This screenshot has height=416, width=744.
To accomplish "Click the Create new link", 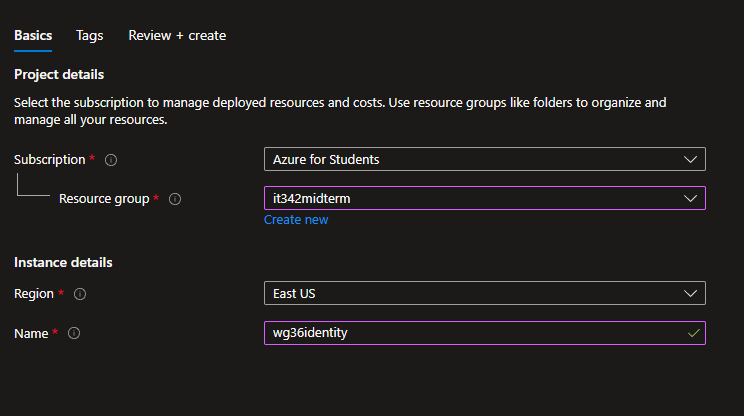I will click(295, 220).
